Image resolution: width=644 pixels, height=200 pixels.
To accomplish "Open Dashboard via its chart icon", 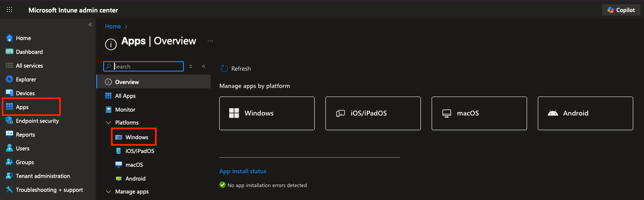I will click(x=9, y=52).
